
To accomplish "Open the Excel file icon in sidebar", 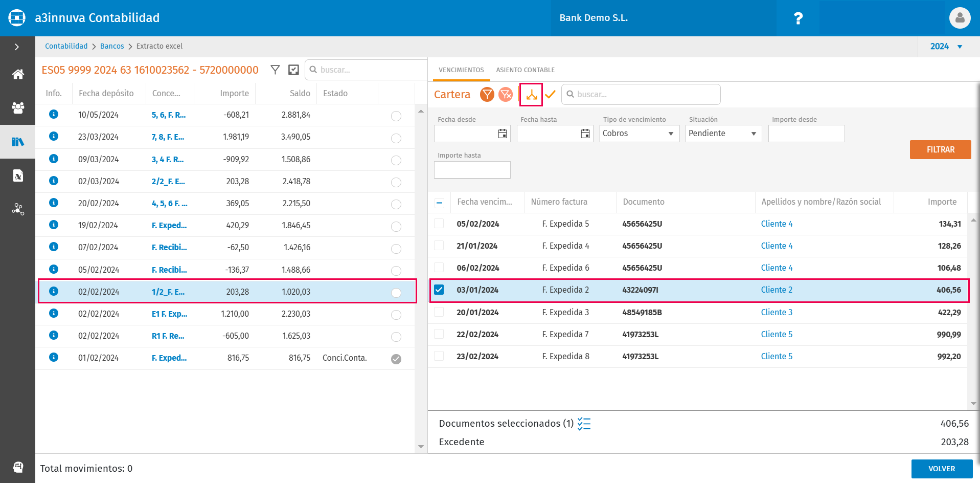I will click(18, 176).
